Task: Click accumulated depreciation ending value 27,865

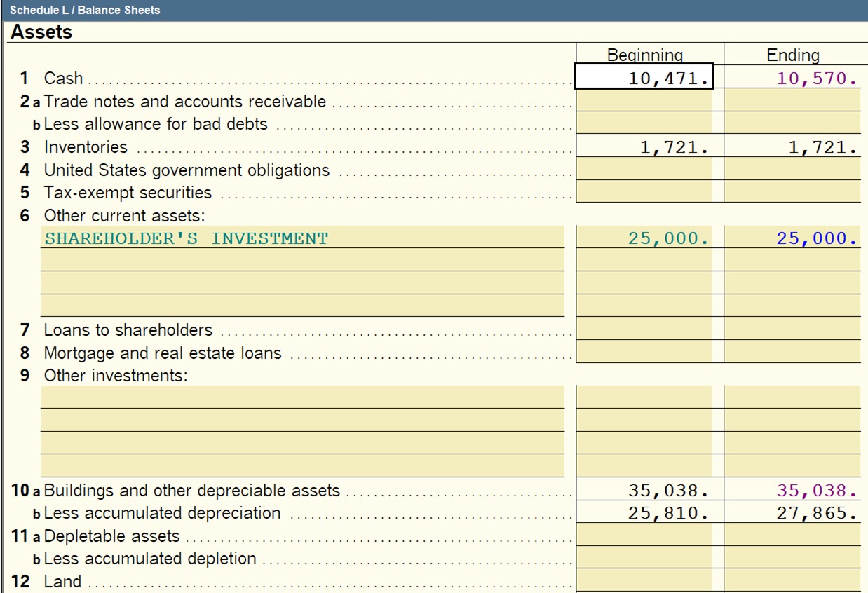Action: (x=792, y=513)
